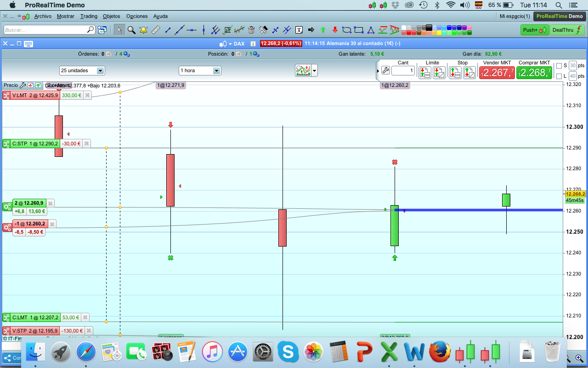This screenshot has width=588, height=368.
Task: Click the info icon next to DAX
Action: click(x=253, y=44)
